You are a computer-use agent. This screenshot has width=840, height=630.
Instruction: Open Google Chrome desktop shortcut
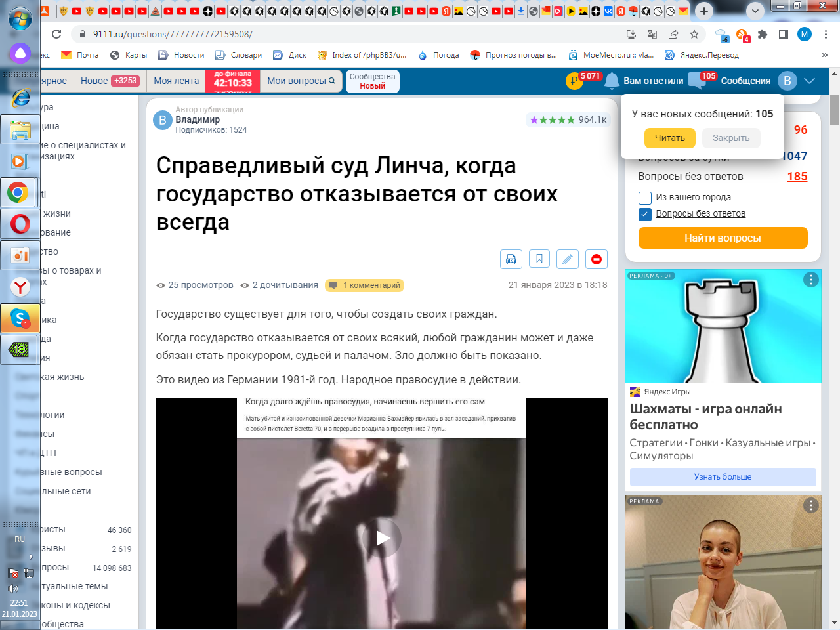[20, 192]
